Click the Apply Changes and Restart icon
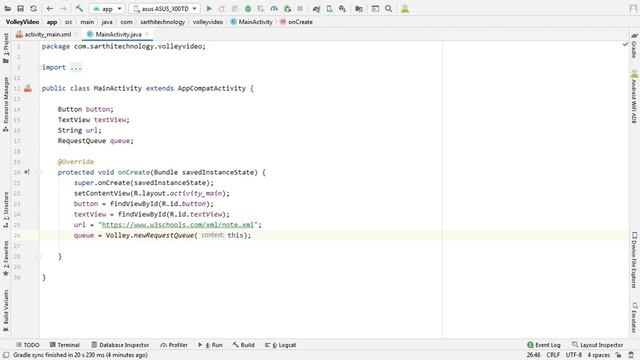 [x=222, y=9]
